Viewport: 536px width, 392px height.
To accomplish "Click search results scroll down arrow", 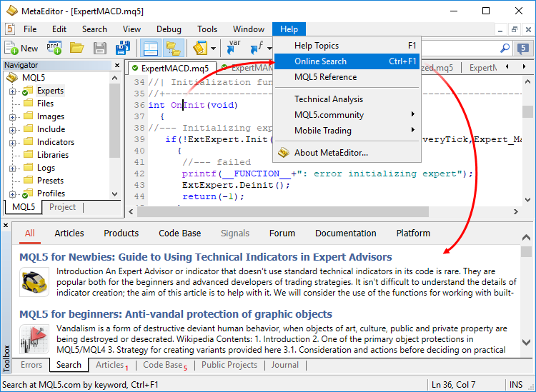I will point(527,342).
